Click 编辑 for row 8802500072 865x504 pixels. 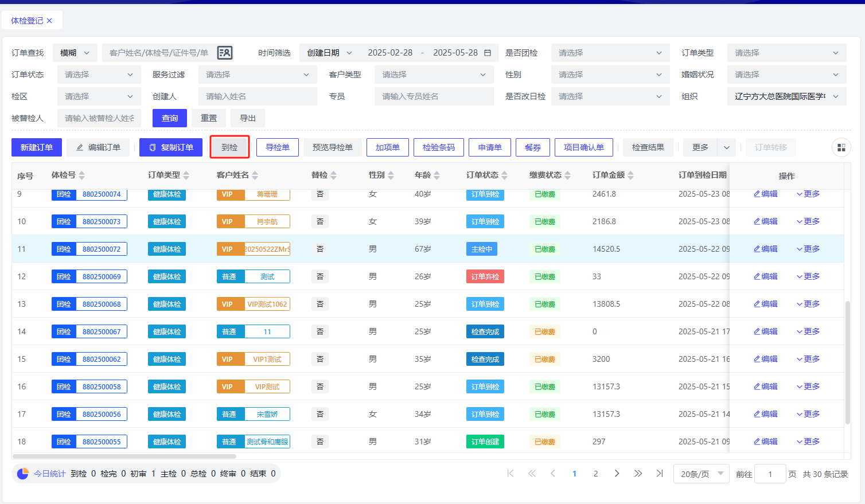(x=765, y=249)
